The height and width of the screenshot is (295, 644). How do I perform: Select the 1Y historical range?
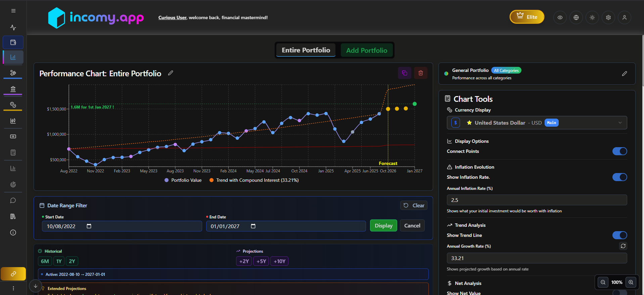(59, 261)
